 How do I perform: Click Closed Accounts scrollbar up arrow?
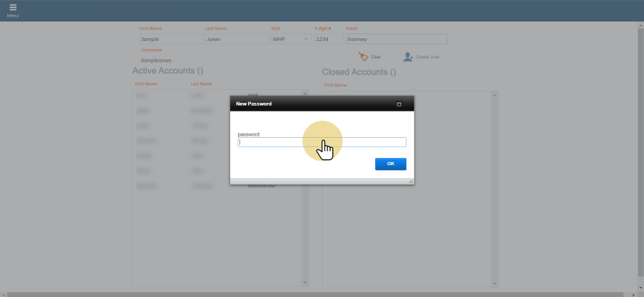[x=495, y=95]
